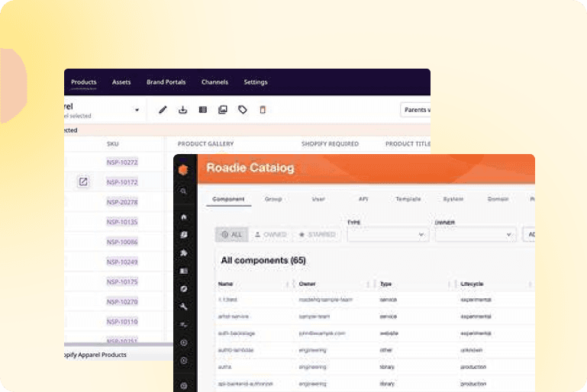Viewport: 587px width, 392px height.
Task: Sort by the Name column header
Action: [225, 284]
